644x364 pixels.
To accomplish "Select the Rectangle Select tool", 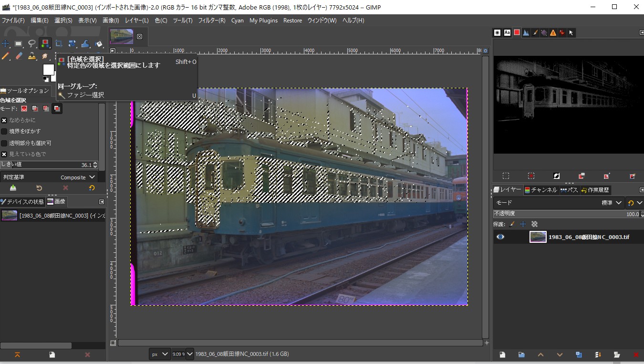I will 19,43.
